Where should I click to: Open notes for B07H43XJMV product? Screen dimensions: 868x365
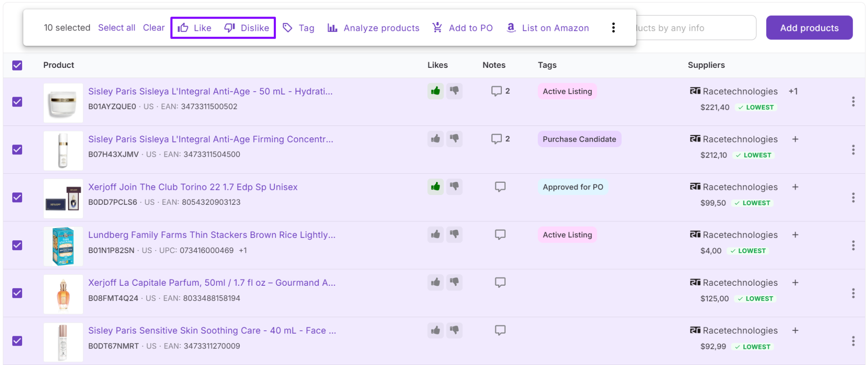pos(500,139)
